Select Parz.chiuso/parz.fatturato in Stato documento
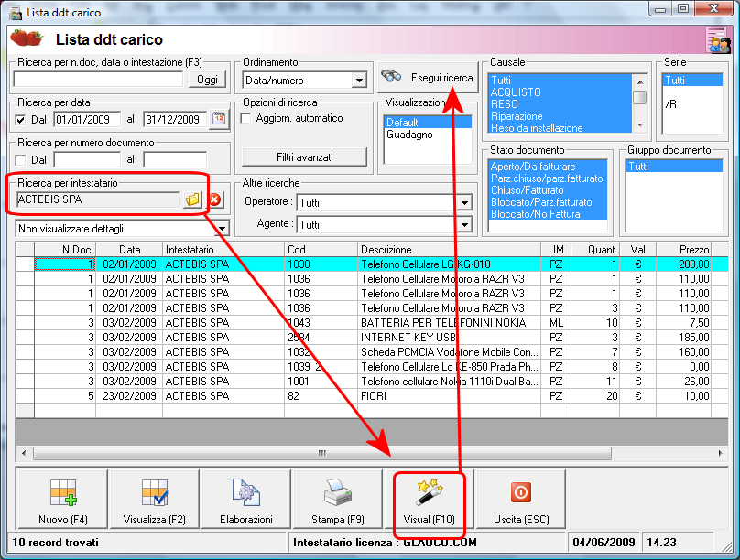 (x=548, y=178)
